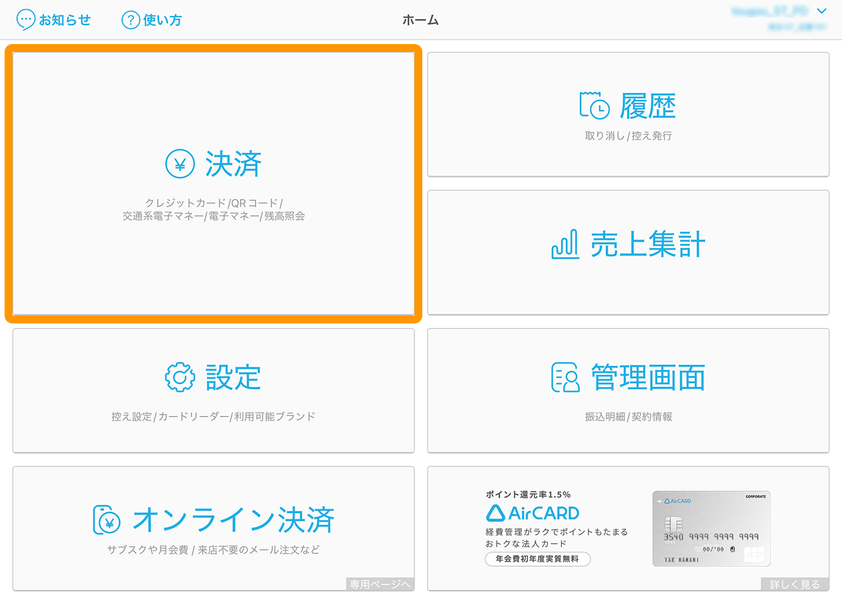Click the yen circle icon beside 決済

180,164
